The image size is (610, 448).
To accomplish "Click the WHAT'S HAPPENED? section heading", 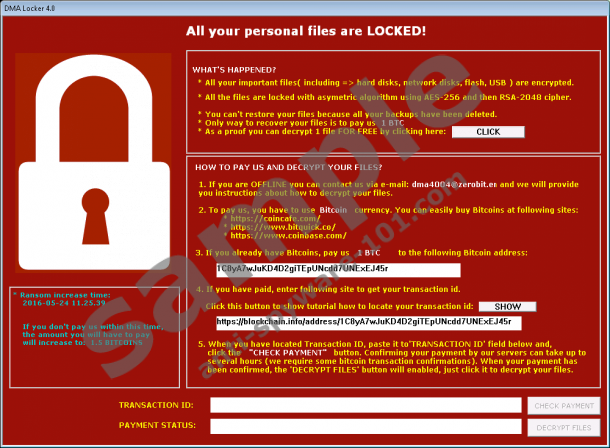I will [234, 70].
